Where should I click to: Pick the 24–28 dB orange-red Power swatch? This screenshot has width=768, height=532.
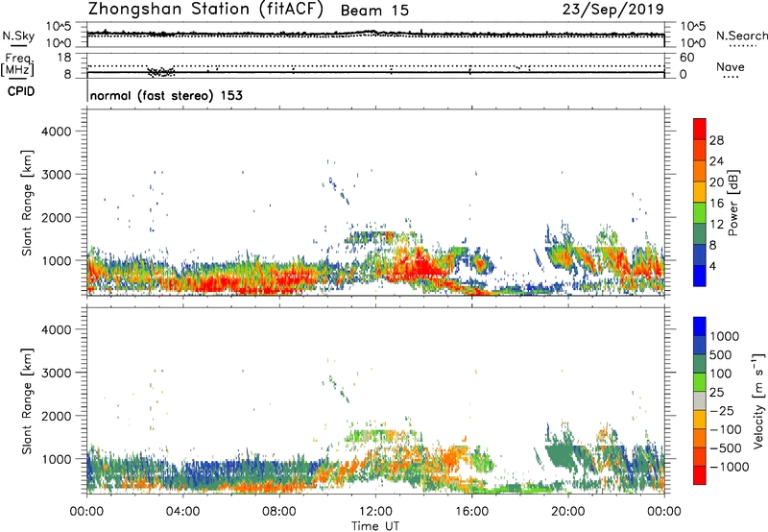(700, 150)
